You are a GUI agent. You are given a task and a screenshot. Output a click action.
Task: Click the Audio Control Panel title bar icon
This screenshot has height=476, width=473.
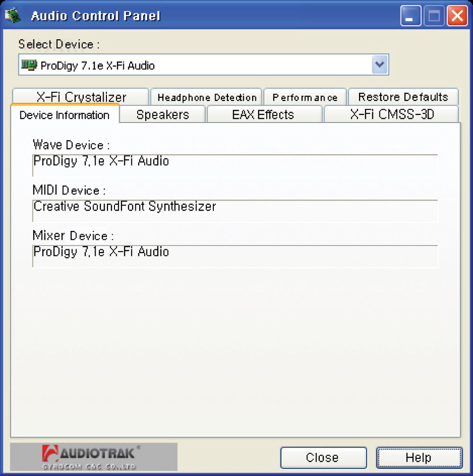click(x=12, y=16)
